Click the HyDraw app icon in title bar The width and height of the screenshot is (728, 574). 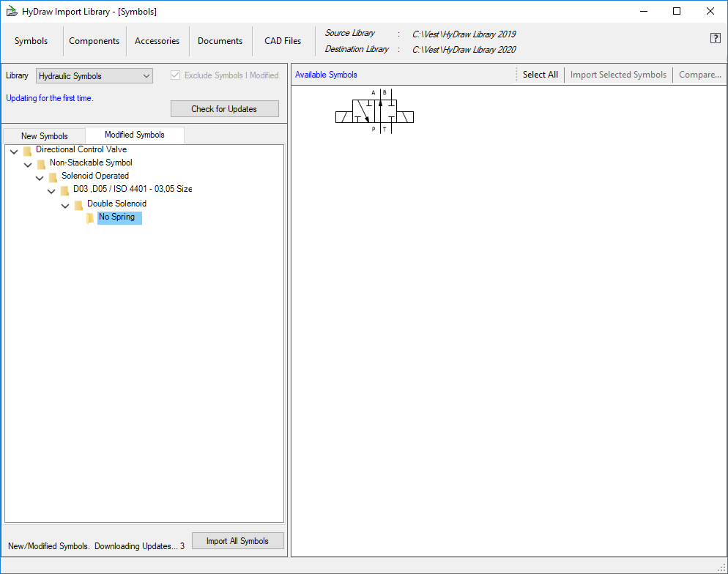11,11
